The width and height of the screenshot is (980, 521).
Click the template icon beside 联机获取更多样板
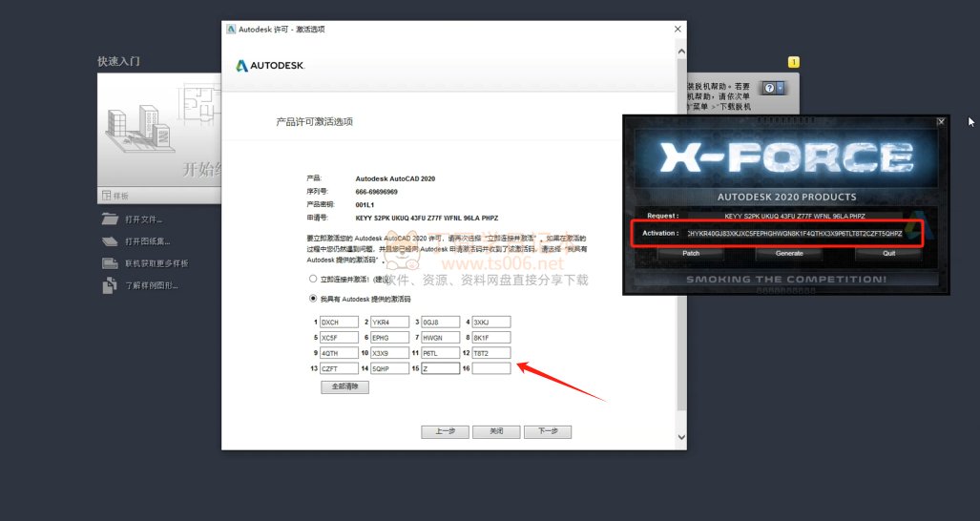click(110, 263)
